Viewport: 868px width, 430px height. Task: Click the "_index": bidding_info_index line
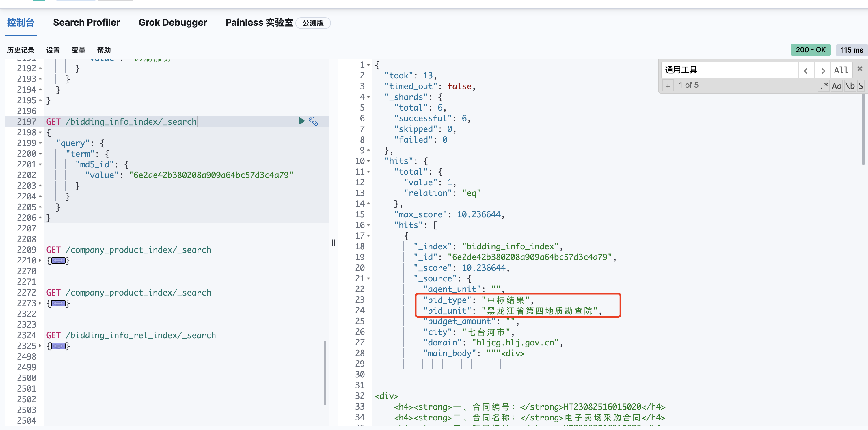pos(488,246)
